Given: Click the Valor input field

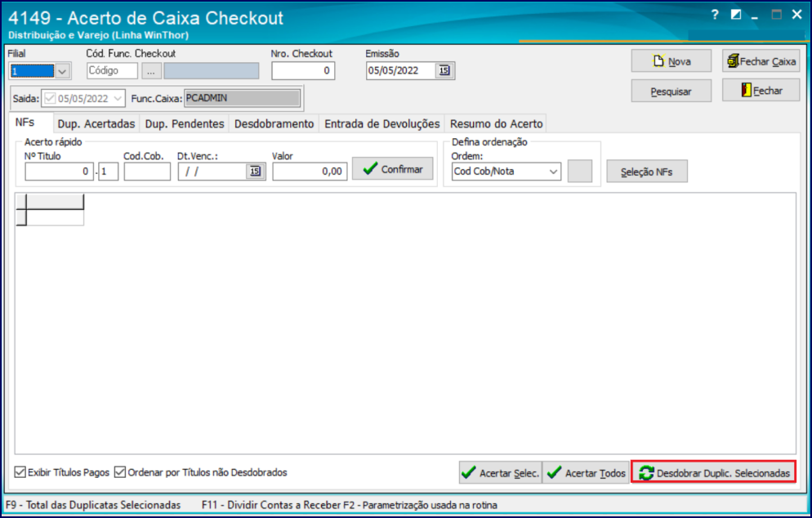Looking at the screenshot, I should [x=310, y=172].
